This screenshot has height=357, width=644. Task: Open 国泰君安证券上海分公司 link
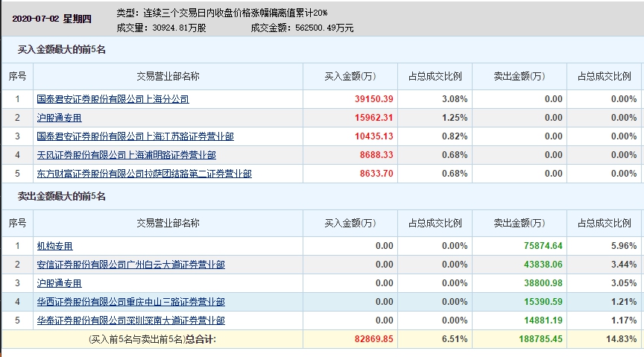pos(113,99)
